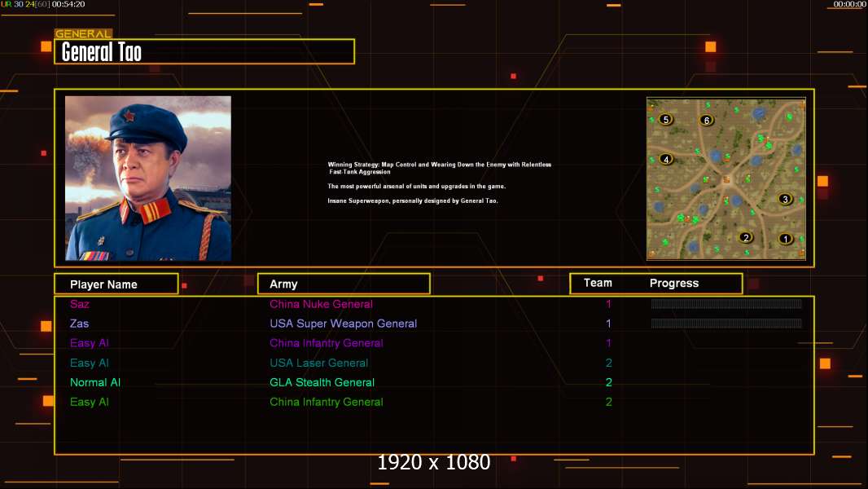Screen dimensions: 868x489
Task: Click the 'most powerful arsenal' description line
Action: pyautogui.click(x=416, y=186)
